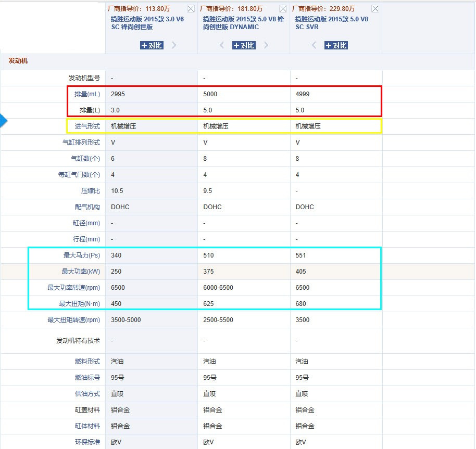Click the 625 torque value
The image size is (476, 449).
(208, 303)
